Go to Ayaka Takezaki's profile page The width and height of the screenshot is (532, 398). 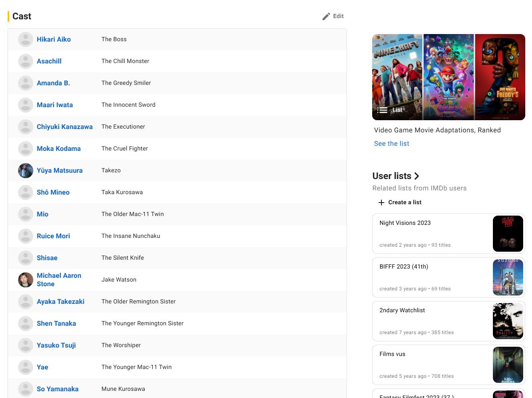point(61,302)
